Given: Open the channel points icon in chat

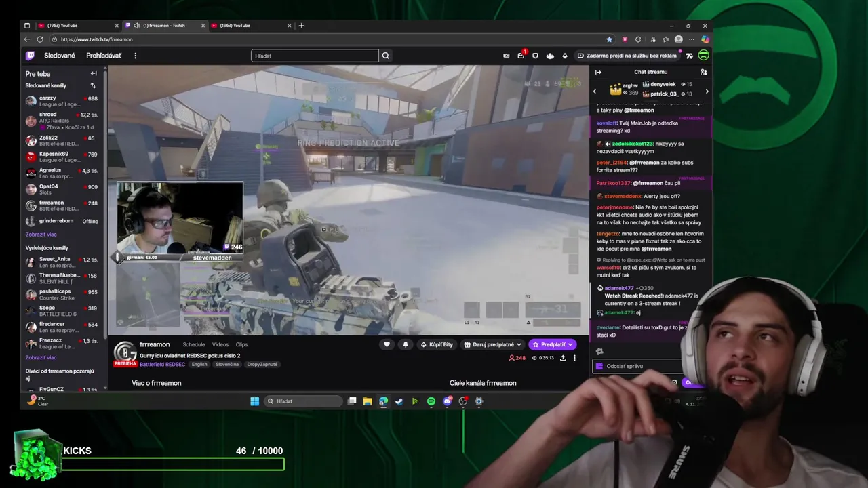Looking at the screenshot, I should 599,351.
